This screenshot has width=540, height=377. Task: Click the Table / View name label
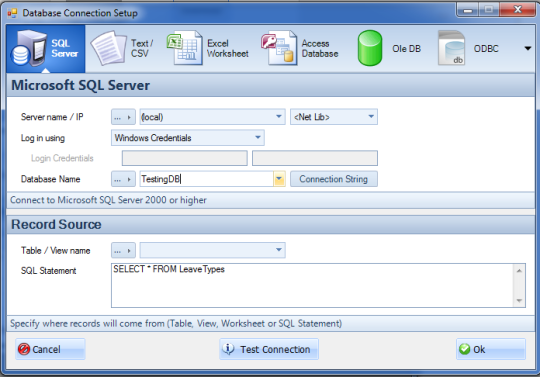(x=55, y=251)
